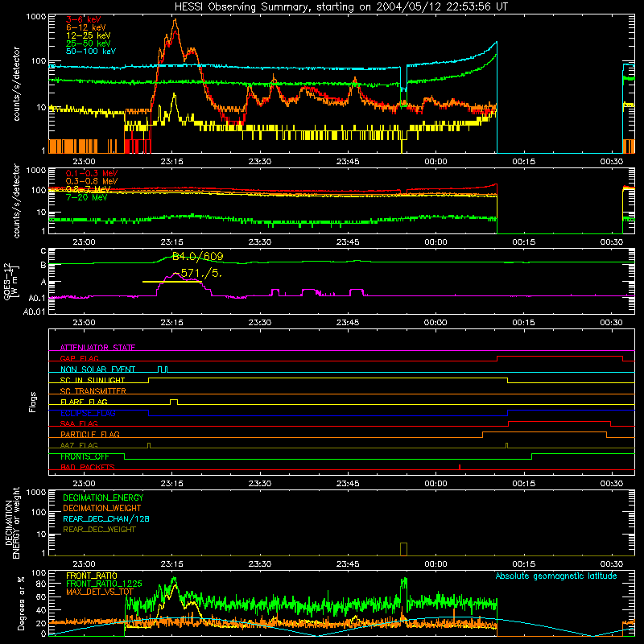The width and height of the screenshot is (644, 644).
Task: Select the '3-6 keV' legend label
Action: [x=83, y=19]
